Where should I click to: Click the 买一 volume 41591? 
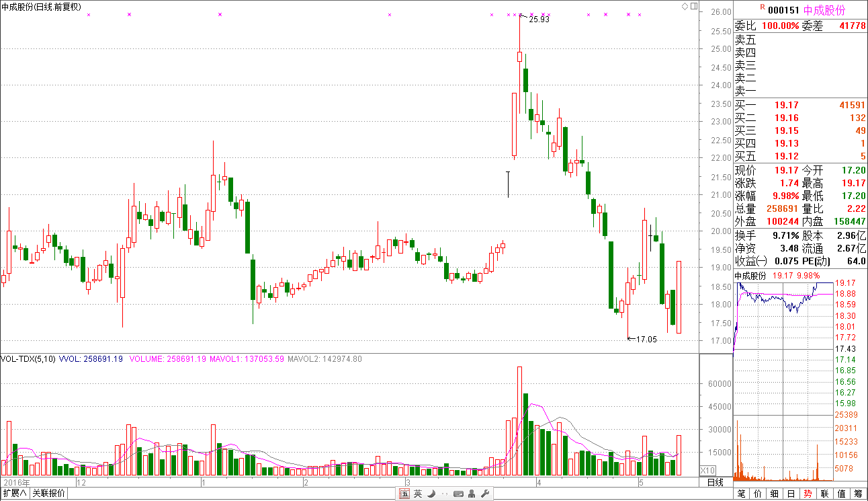853,105
